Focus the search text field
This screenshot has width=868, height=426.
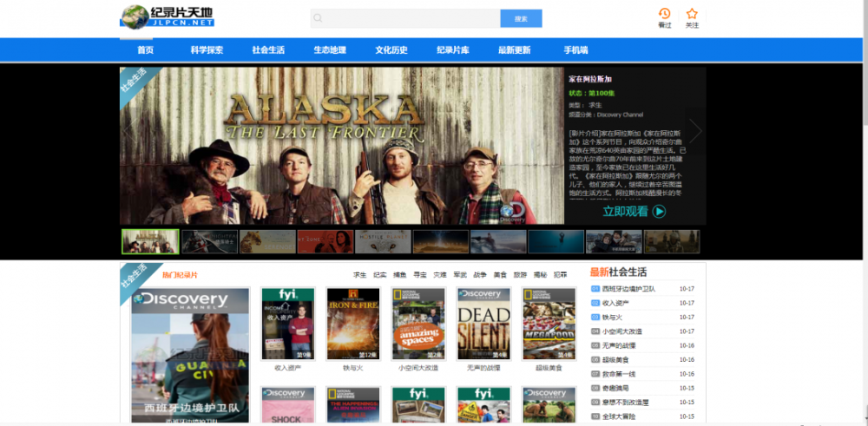(405, 18)
